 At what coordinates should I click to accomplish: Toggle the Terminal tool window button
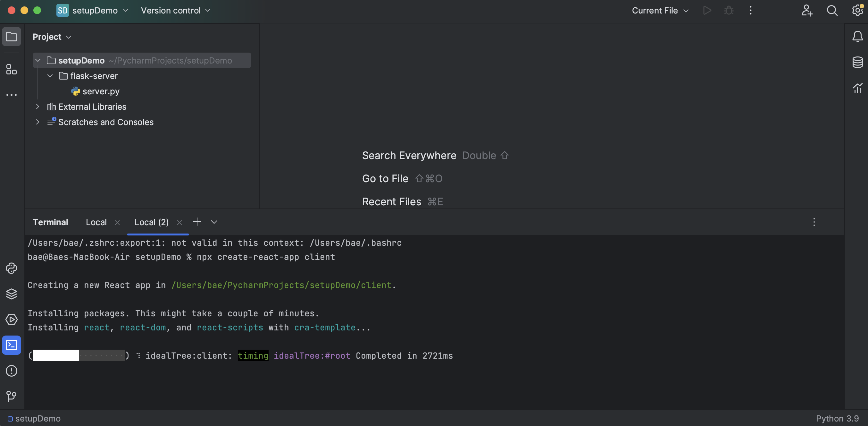12,345
